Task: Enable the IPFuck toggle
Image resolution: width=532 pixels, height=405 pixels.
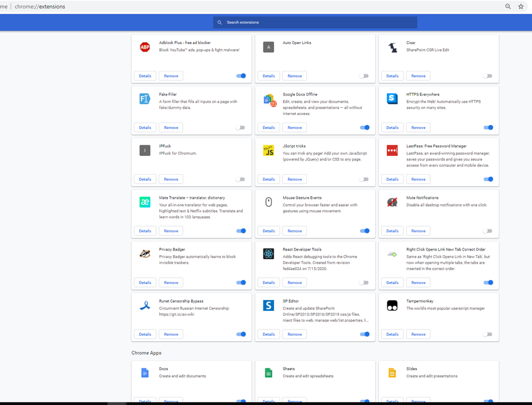Action: tap(240, 179)
